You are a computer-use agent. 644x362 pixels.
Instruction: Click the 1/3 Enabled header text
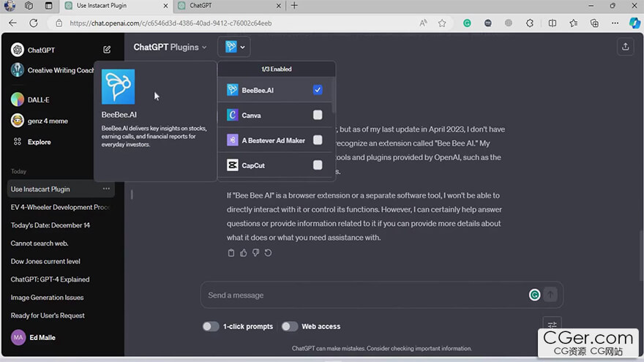(x=277, y=69)
